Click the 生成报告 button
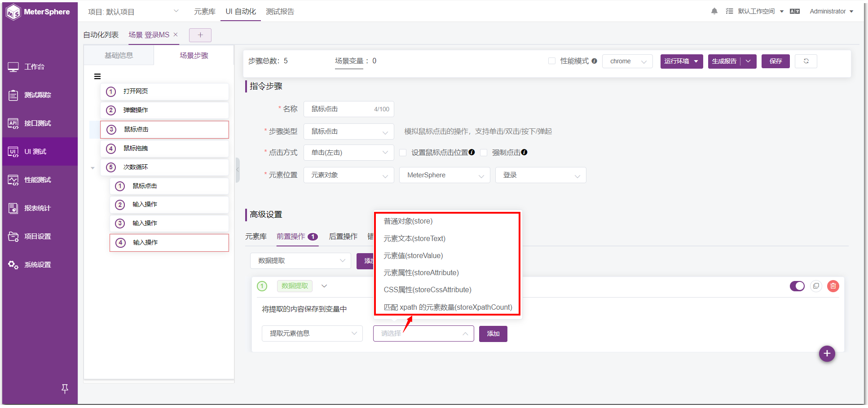Image resolution: width=868 pixels, height=408 pixels. 724,61
